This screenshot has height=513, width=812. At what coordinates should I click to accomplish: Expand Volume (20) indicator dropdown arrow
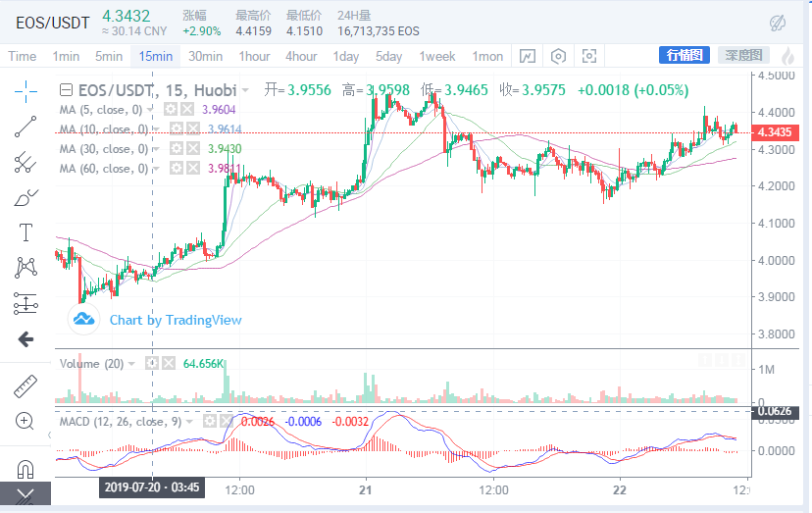131,364
